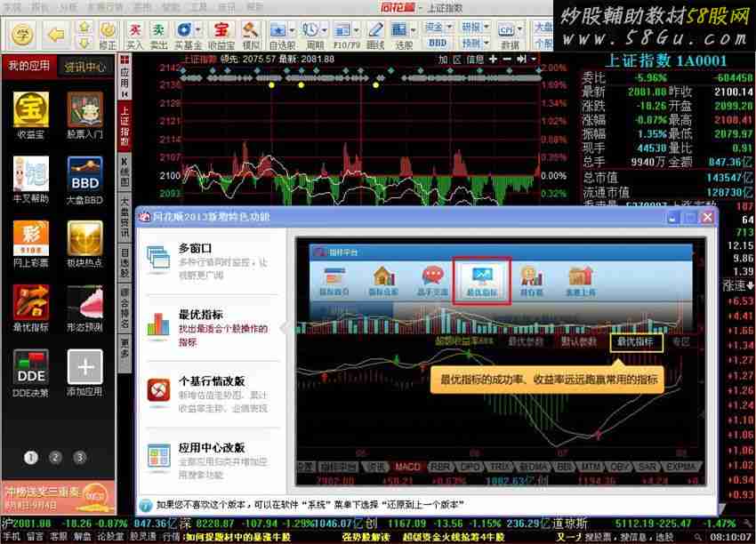756x544 pixels.
Task: Launch 模拟 simulated trading
Action: [x=251, y=35]
